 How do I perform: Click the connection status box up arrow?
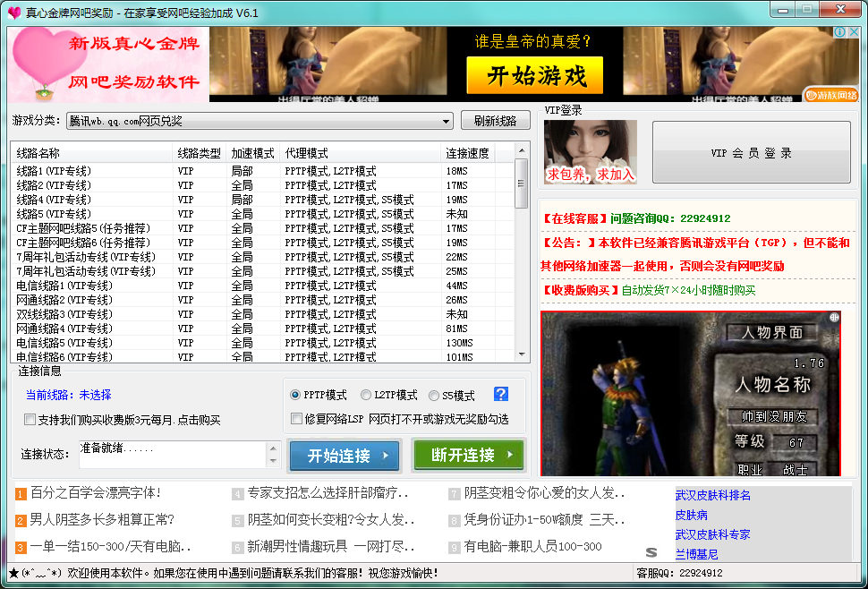273,448
